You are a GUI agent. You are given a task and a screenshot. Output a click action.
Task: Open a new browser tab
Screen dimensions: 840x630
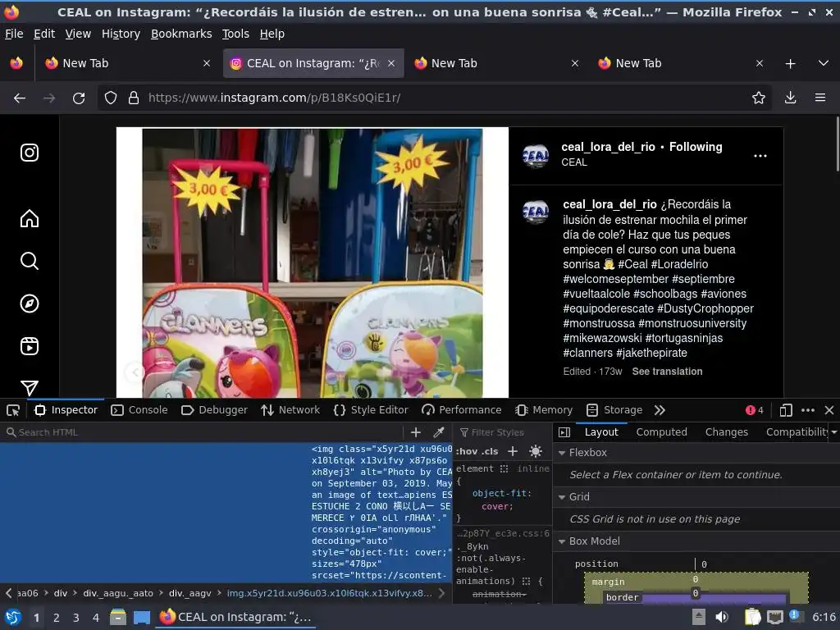coord(790,64)
